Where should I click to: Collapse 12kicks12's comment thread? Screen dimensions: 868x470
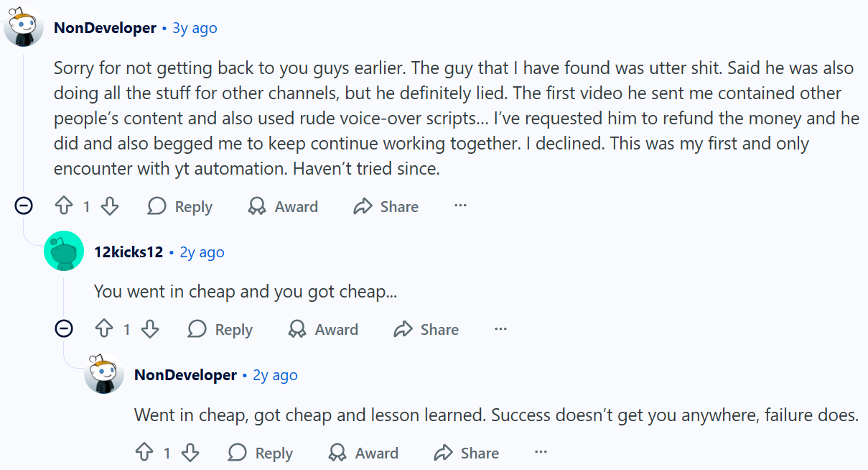(64, 329)
